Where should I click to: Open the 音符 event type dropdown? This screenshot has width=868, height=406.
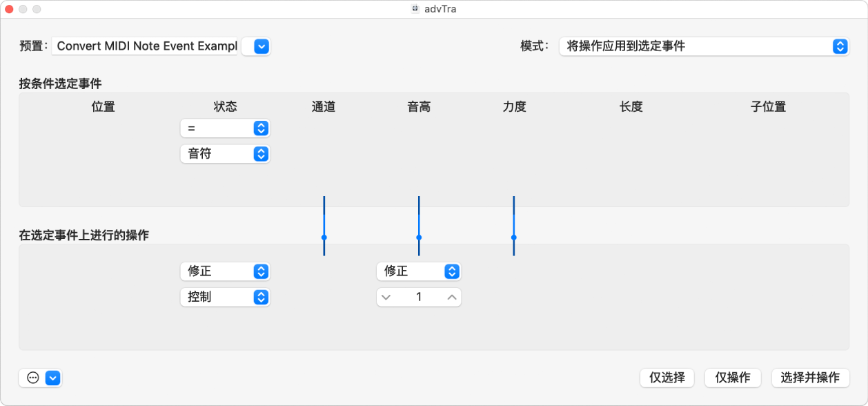[x=225, y=153]
